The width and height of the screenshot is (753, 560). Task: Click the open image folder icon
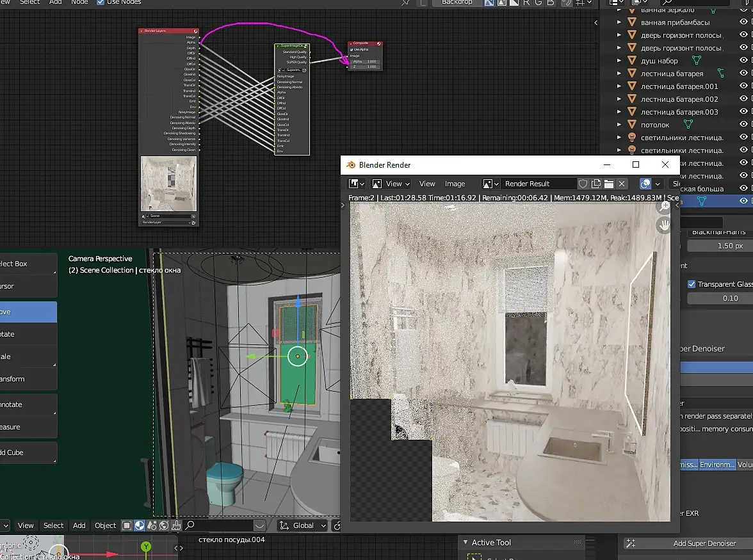click(x=609, y=184)
